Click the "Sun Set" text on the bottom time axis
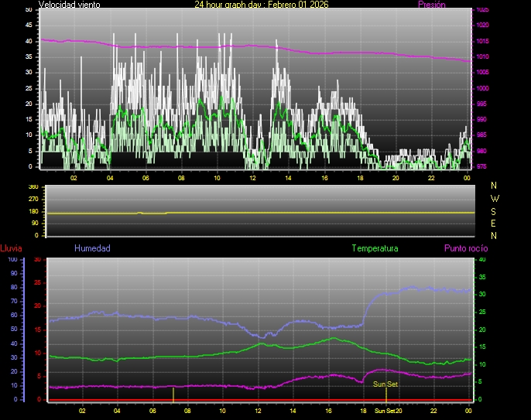 385,411
